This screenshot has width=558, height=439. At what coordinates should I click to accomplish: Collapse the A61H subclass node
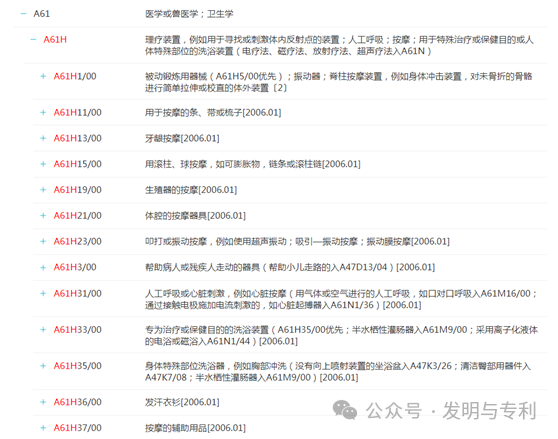click(33, 39)
